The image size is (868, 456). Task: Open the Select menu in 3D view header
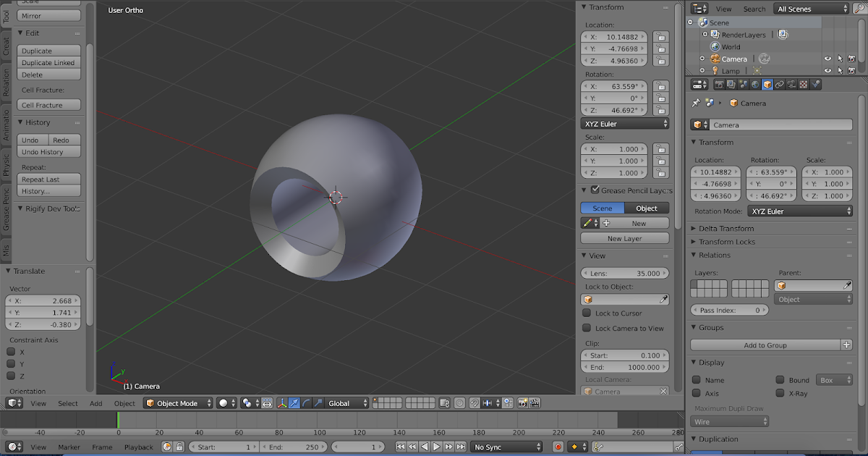tap(68, 403)
